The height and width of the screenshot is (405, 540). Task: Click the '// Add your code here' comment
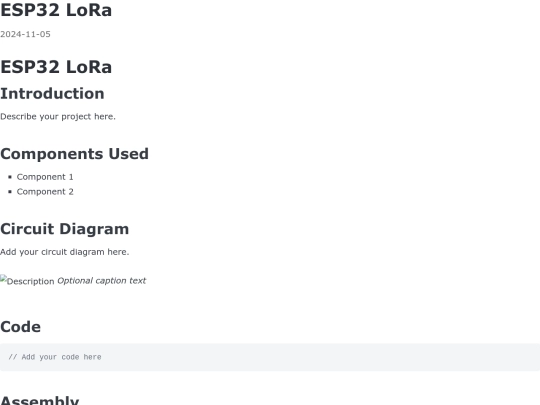click(x=55, y=357)
